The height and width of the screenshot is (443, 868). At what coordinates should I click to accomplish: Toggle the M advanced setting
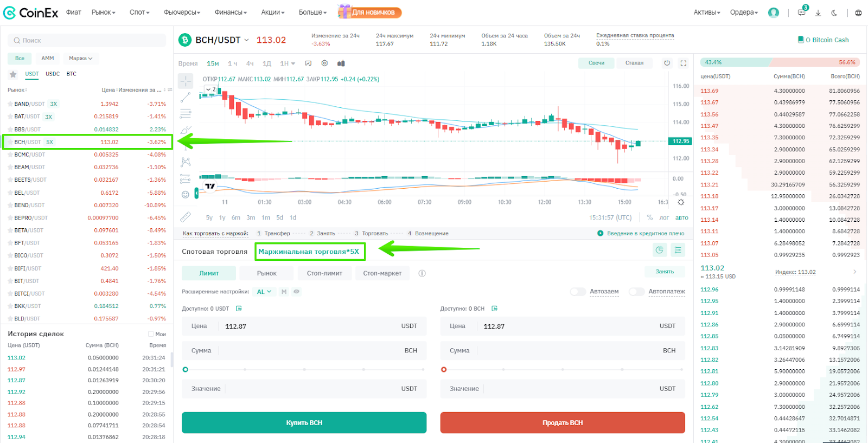click(284, 292)
